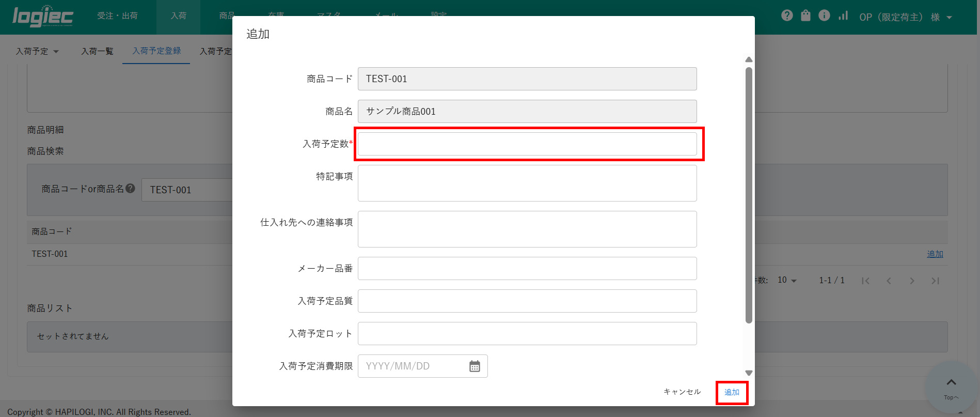Select the 受注・出荷 menu

pyautogui.click(x=117, y=16)
